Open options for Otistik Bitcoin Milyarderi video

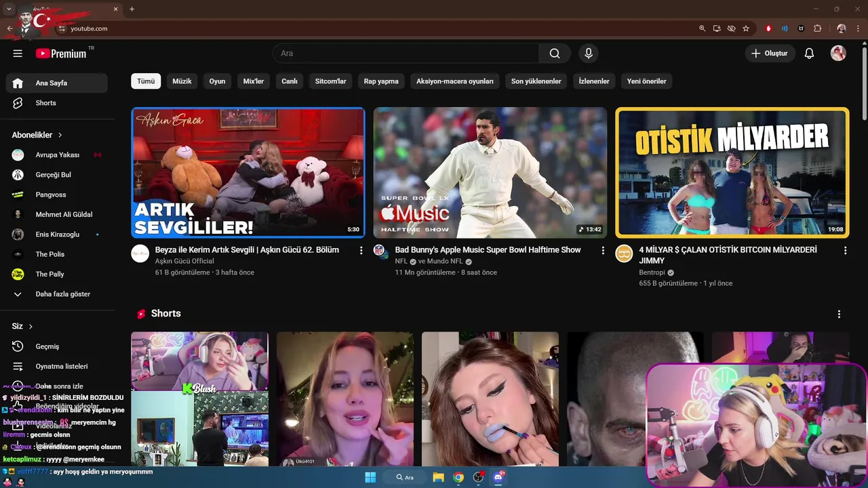pos(845,250)
